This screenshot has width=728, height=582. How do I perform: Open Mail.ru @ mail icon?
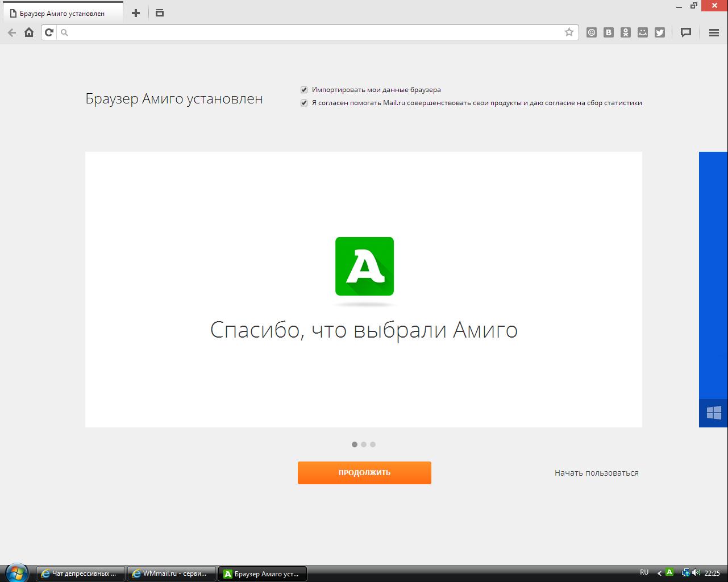pos(592,32)
